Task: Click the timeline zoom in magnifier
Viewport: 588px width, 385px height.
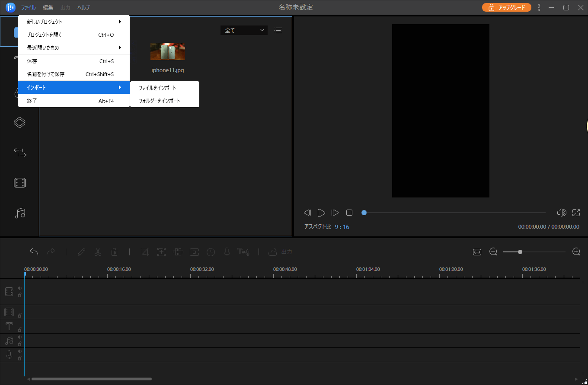Action: [x=576, y=251]
